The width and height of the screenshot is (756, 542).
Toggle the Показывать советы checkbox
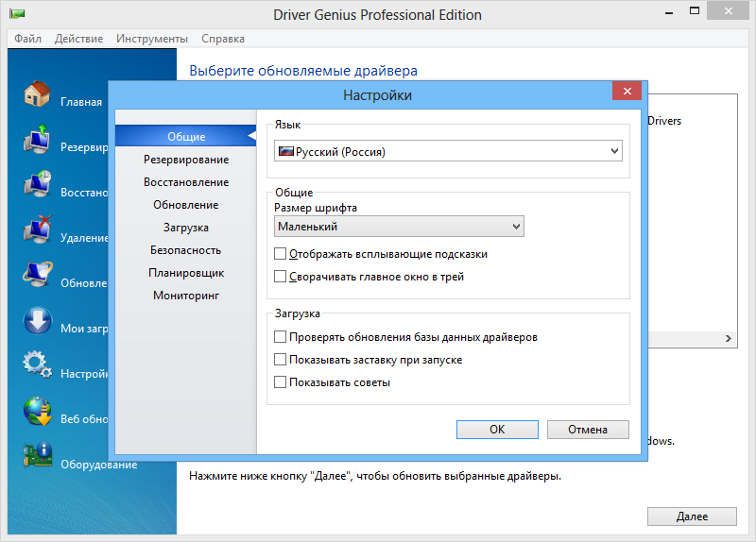[x=280, y=382]
